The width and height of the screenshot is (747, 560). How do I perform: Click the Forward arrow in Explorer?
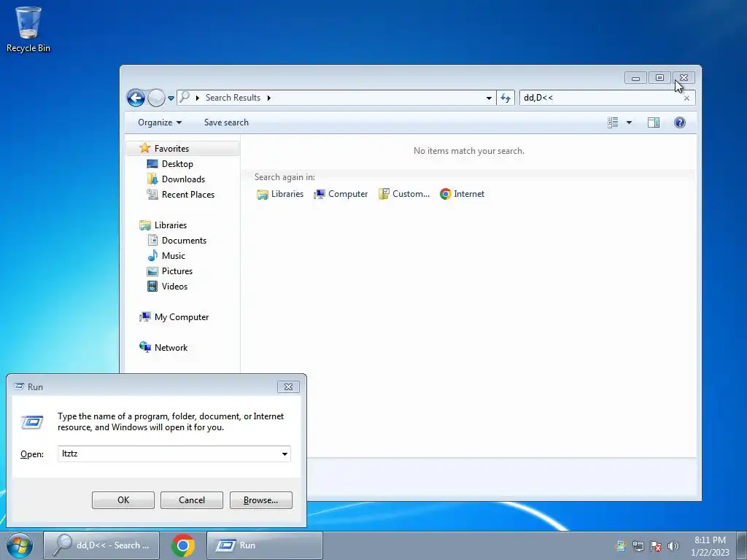coord(156,98)
